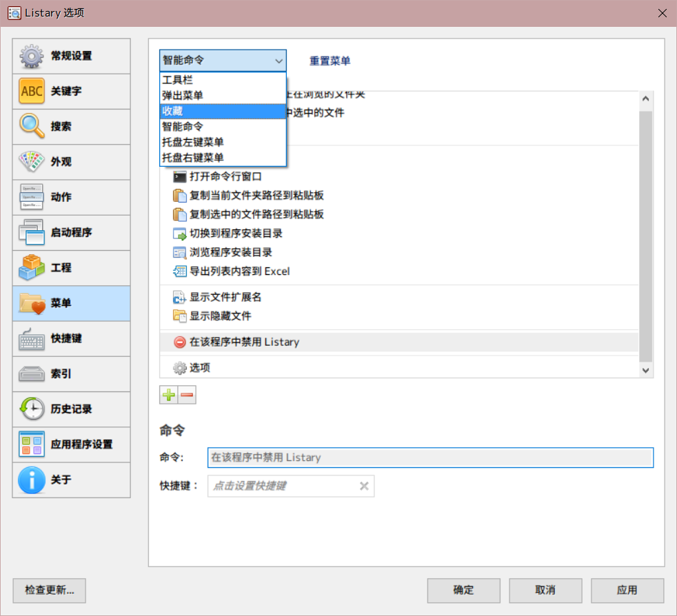Image resolution: width=677 pixels, height=616 pixels.
Task: Choose 弹出菜单 from the dropdown list
Action: 223,95
